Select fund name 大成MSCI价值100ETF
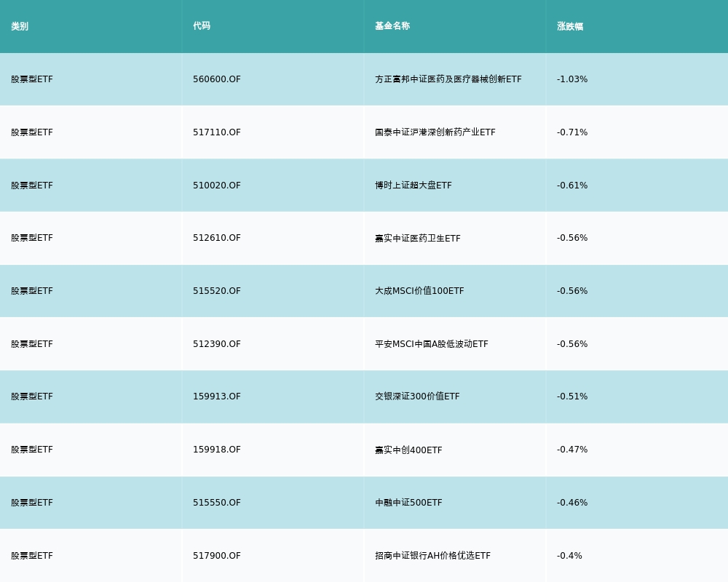Image resolution: width=728 pixels, height=582 pixels. (x=419, y=291)
